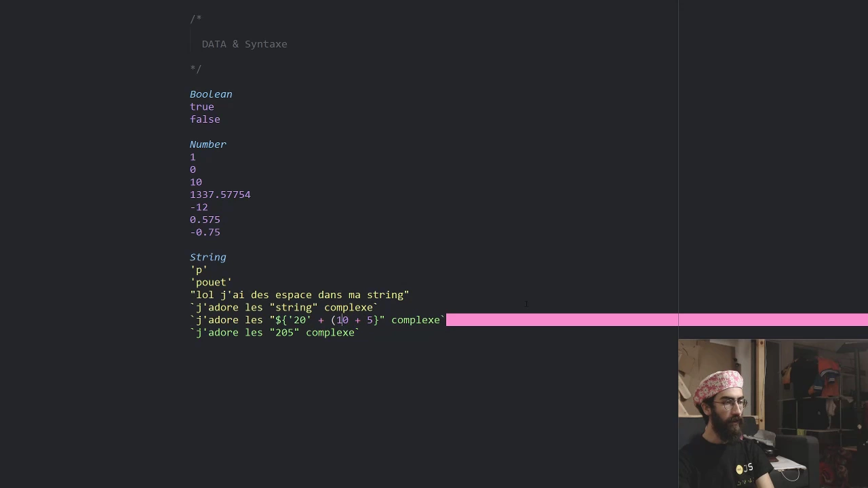Viewport: 868px width, 488px height.
Task: Click the 'DATA & Syntaxe' comment text
Action: [244, 44]
